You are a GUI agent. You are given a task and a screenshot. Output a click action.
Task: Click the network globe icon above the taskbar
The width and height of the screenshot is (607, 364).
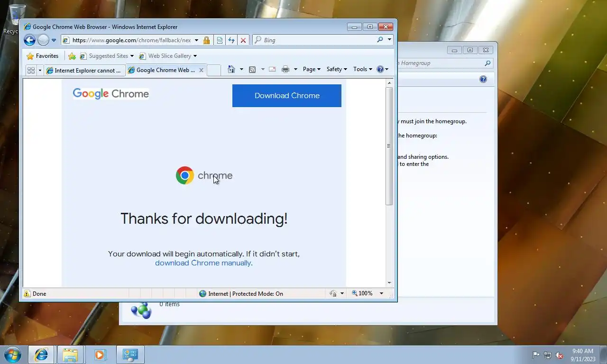coord(141,310)
